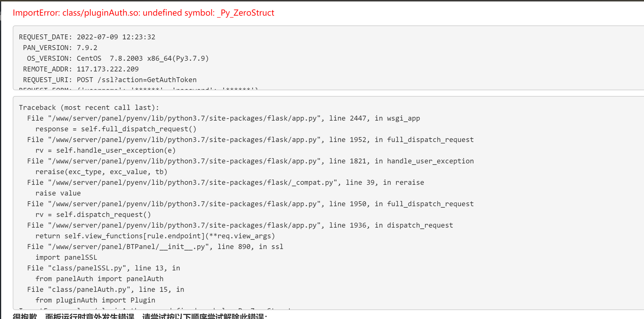Click the line 1821 handle_user_exception entry

pyautogui.click(x=250, y=161)
